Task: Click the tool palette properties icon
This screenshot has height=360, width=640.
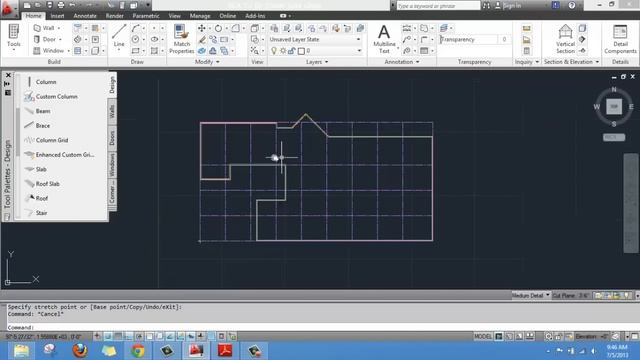Action: click(x=8, y=93)
